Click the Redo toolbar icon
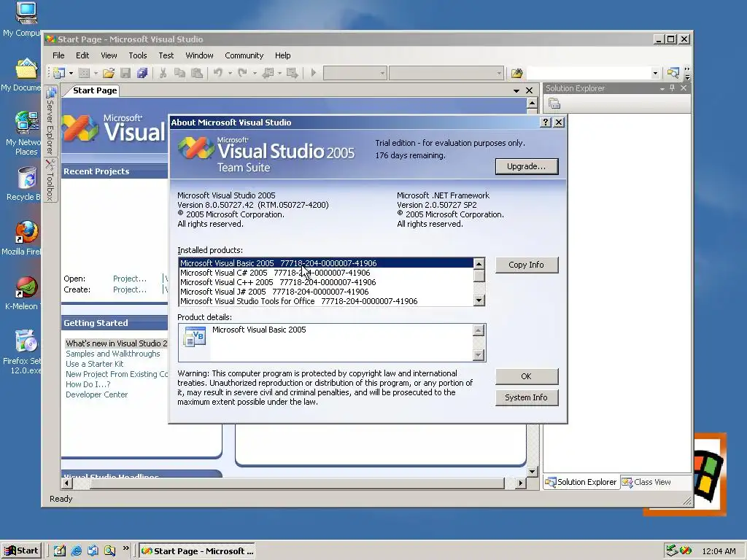 (x=242, y=73)
